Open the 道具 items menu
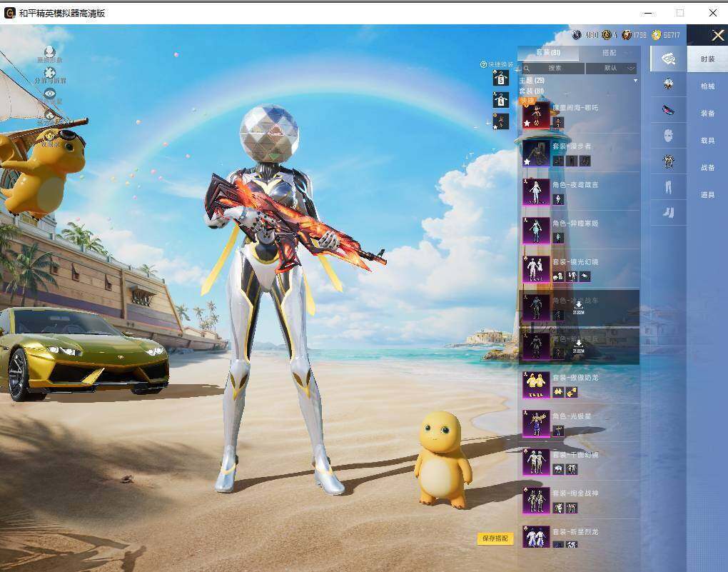Image resolution: width=728 pixels, height=572 pixels. [707, 195]
